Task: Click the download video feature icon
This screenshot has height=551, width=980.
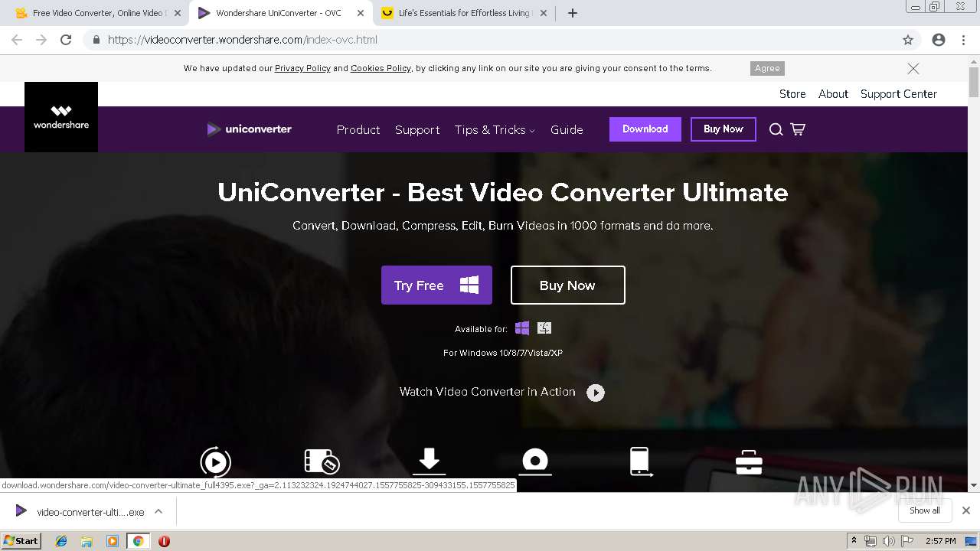Action: [x=429, y=461]
